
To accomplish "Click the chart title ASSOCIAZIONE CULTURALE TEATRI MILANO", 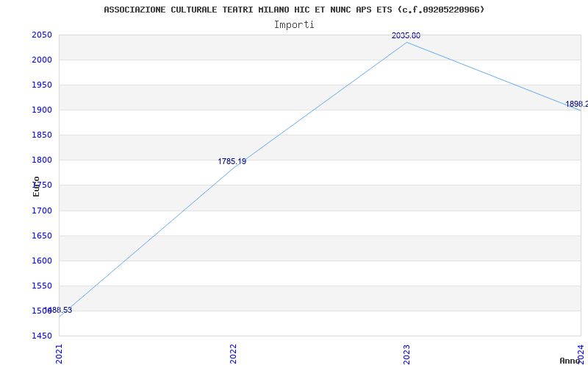I will pos(294,10).
